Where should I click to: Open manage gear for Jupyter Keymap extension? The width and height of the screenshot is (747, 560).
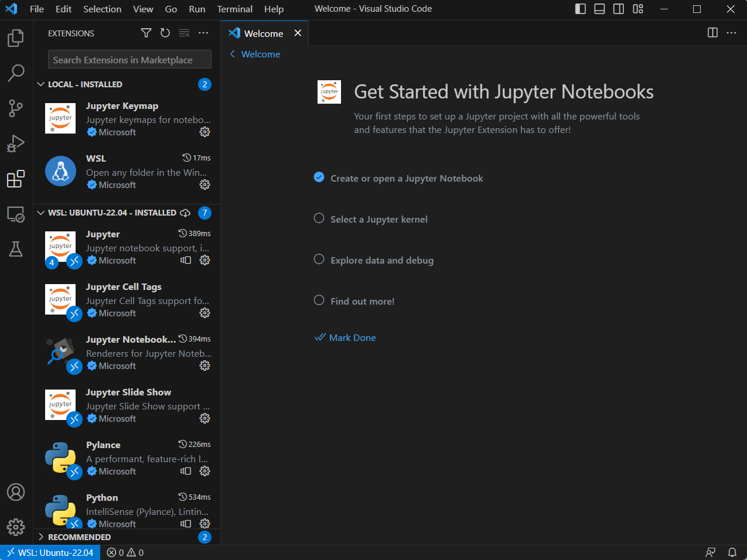coord(204,132)
